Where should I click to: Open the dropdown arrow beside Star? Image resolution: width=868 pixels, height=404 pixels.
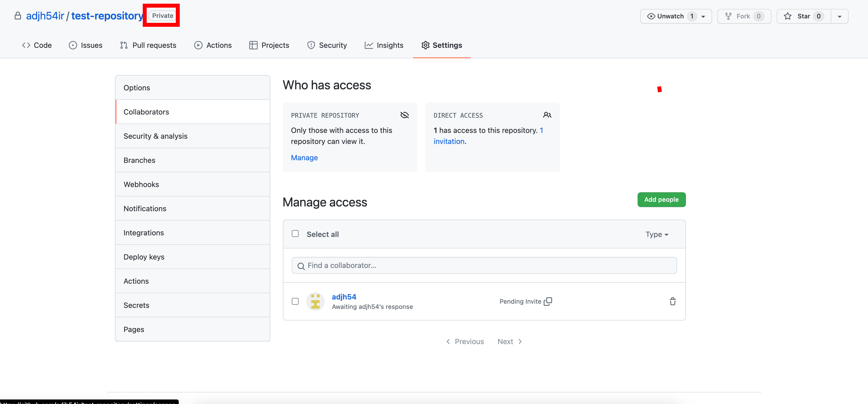click(x=839, y=17)
